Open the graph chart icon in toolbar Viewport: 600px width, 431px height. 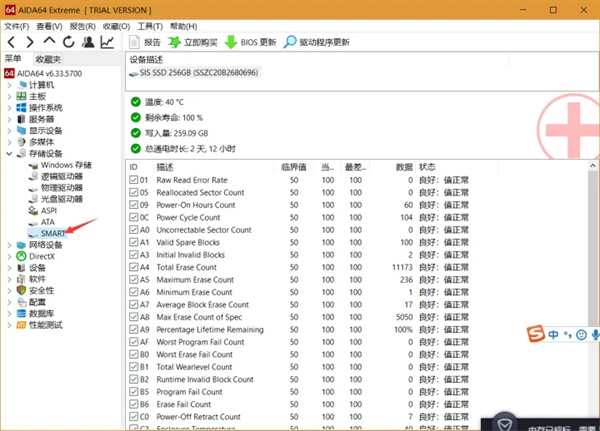tap(107, 43)
